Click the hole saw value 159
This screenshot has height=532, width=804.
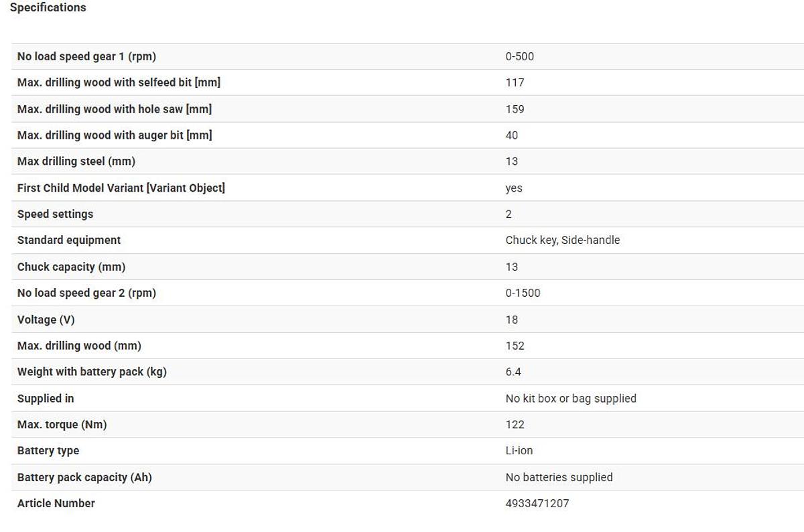(515, 109)
